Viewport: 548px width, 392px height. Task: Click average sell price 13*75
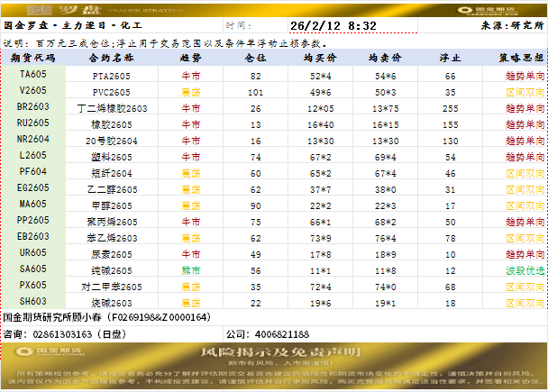click(x=385, y=109)
